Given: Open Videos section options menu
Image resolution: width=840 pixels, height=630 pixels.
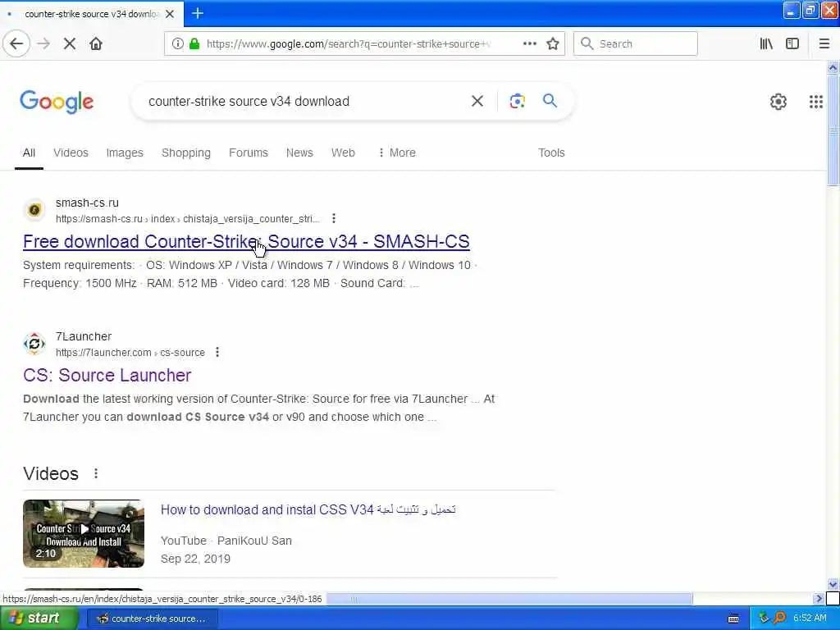Looking at the screenshot, I should tap(96, 473).
